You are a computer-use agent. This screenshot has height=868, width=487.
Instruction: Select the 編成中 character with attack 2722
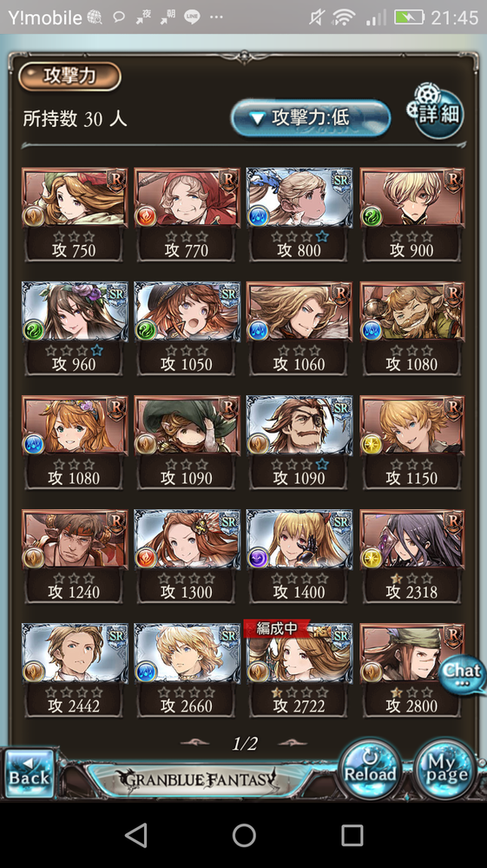(299, 670)
